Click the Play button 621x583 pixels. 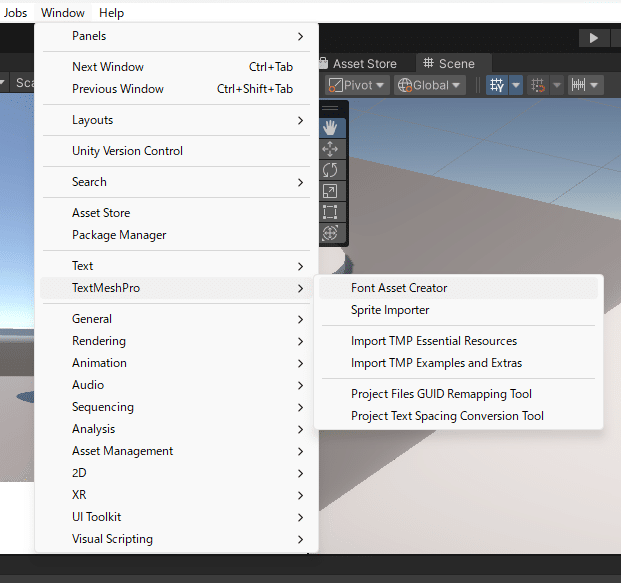[x=593, y=38]
